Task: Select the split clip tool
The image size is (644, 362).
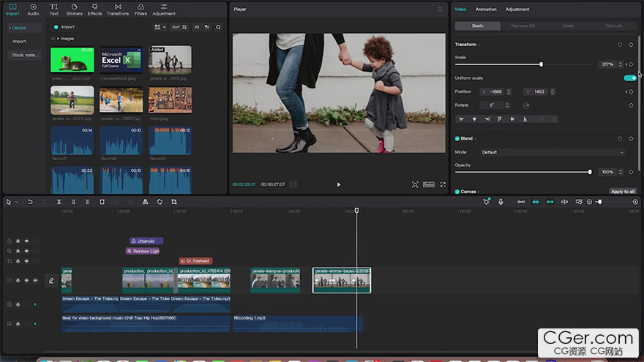Action: point(59,202)
